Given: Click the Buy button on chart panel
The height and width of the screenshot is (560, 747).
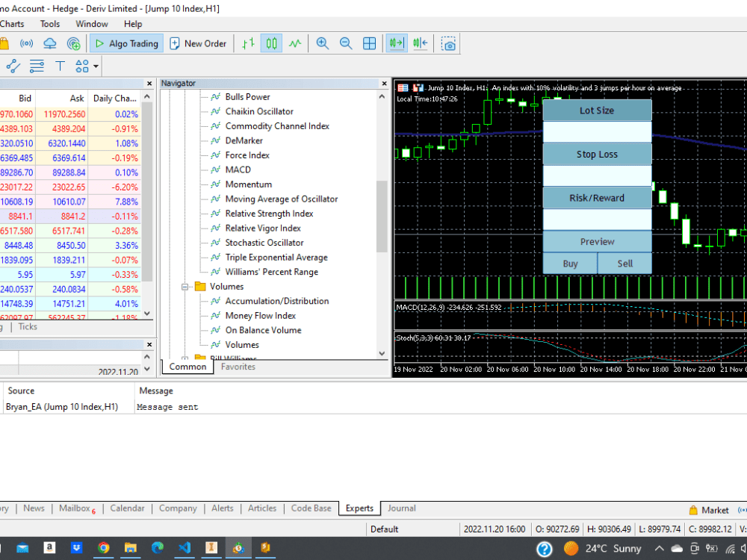Looking at the screenshot, I should 570,264.
